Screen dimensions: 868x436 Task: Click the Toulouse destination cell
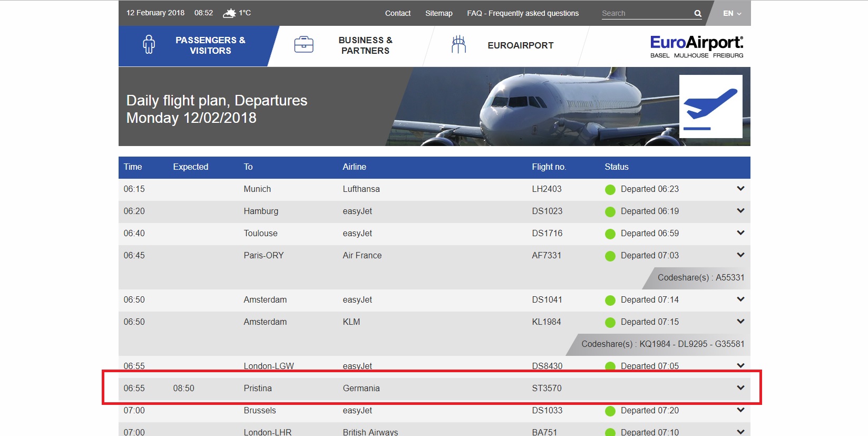(x=260, y=233)
